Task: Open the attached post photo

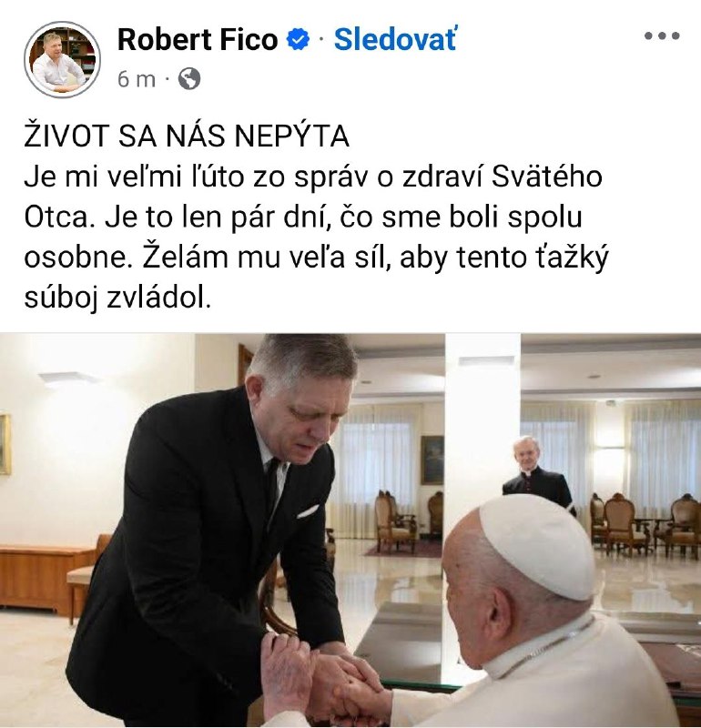Action: pyautogui.click(x=350, y=530)
